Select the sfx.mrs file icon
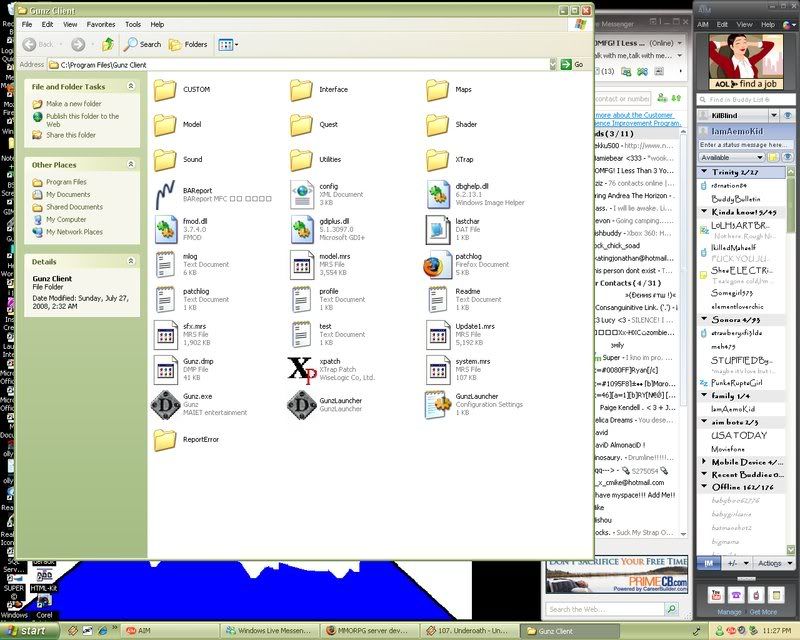The width and height of the screenshot is (800, 640). pyautogui.click(x=165, y=335)
